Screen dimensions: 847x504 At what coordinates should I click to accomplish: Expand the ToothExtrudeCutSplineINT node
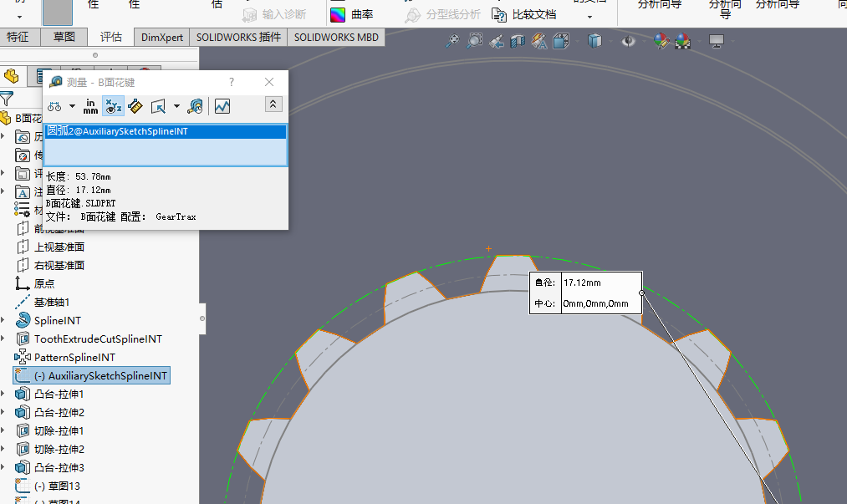pos(3,339)
